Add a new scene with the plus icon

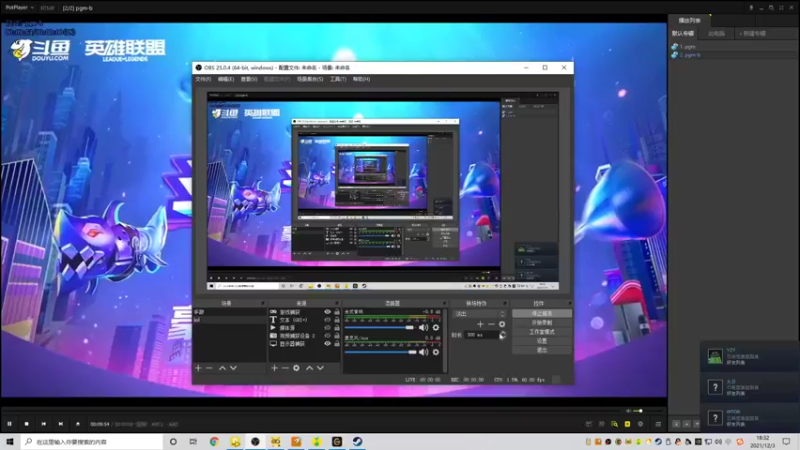pyautogui.click(x=198, y=368)
